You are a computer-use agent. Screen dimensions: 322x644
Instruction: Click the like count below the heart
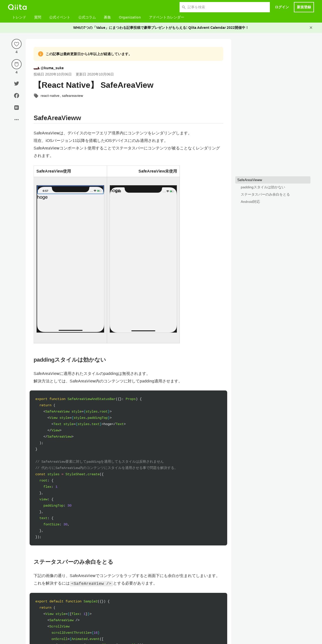pos(17,52)
